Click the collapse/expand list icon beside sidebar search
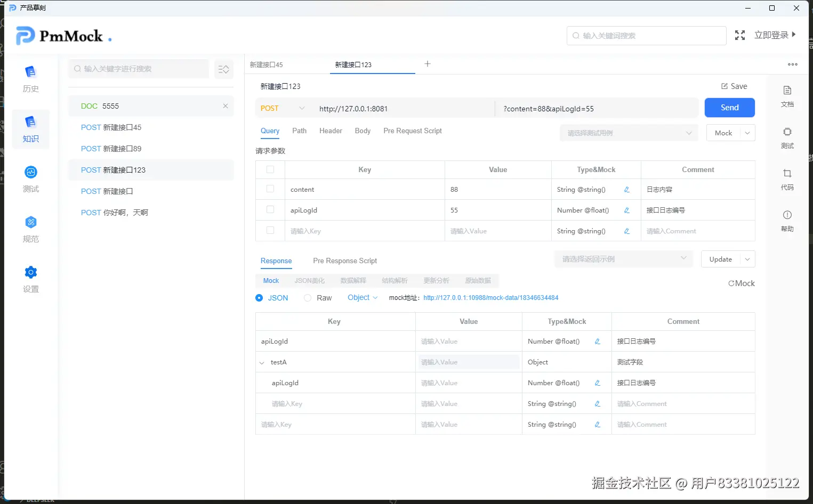 (224, 69)
